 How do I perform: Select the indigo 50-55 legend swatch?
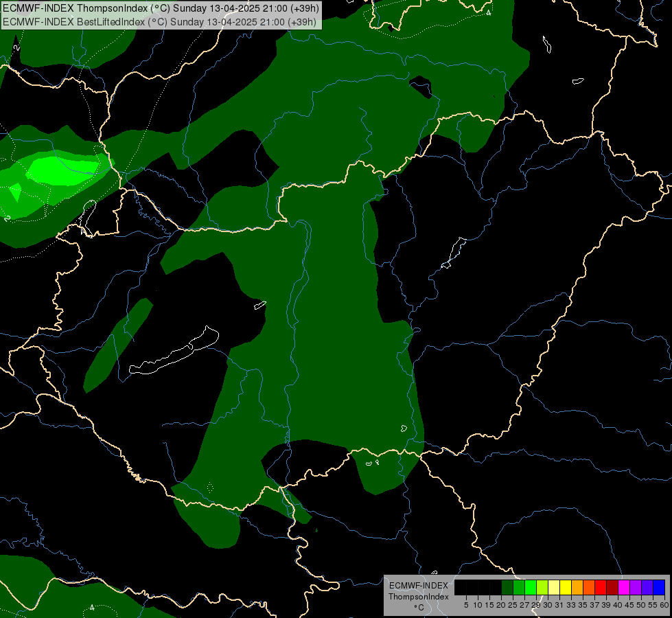coord(647,587)
